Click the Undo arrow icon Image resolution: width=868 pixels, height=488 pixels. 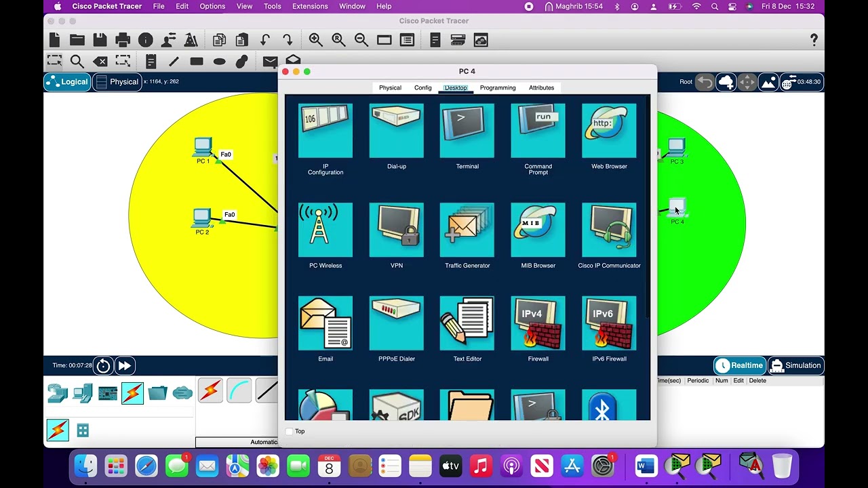tap(265, 40)
